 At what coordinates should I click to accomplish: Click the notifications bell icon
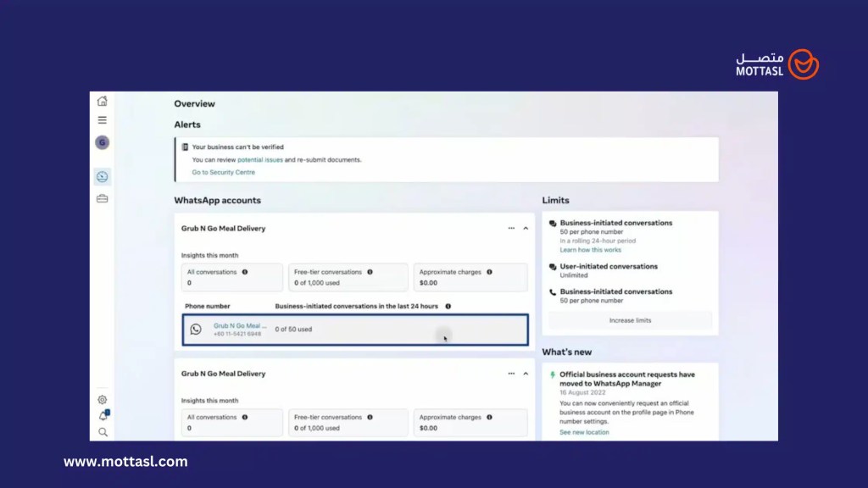click(x=103, y=416)
